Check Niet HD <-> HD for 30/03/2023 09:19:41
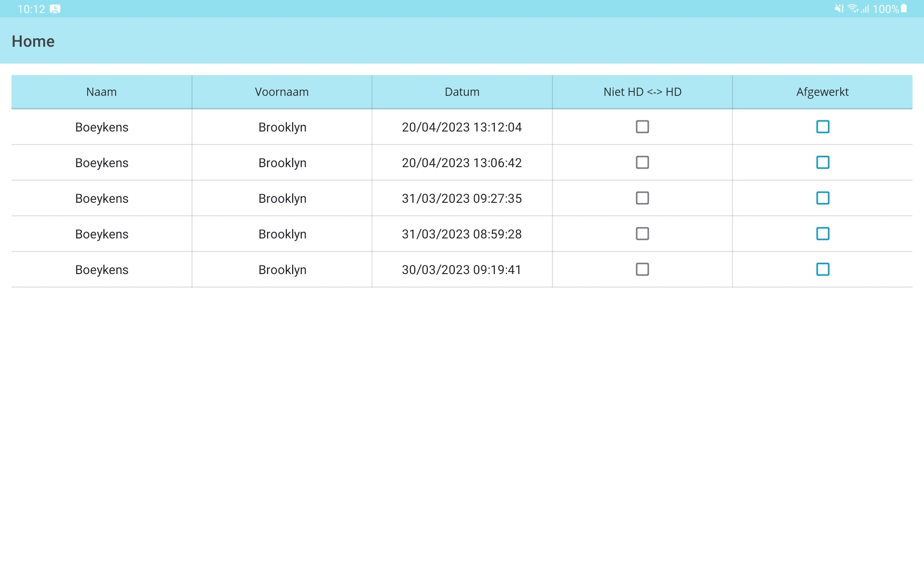The width and height of the screenshot is (924, 578). tap(642, 269)
